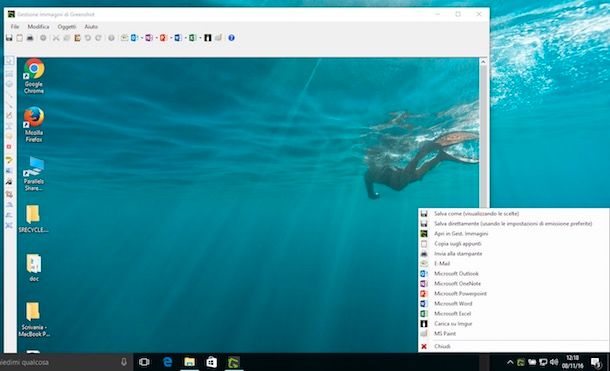Screen dimensions: 610x371
Task: Open Windows Store from the taskbar
Action: (x=212, y=362)
